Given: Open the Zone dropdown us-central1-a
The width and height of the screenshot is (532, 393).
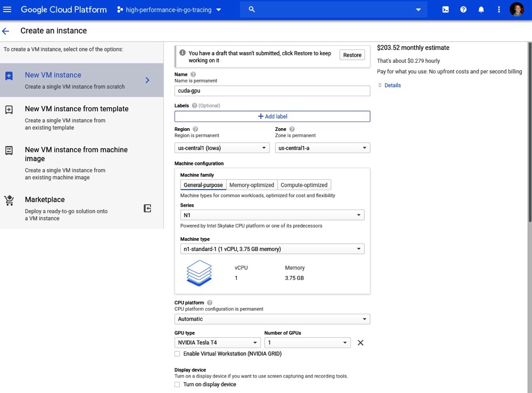Looking at the screenshot, I should click(322, 148).
